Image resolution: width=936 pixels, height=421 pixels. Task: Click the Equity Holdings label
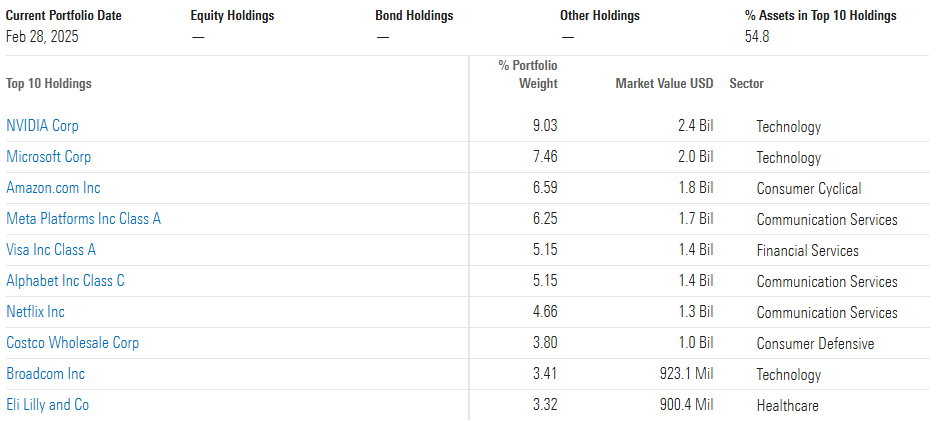pos(232,16)
